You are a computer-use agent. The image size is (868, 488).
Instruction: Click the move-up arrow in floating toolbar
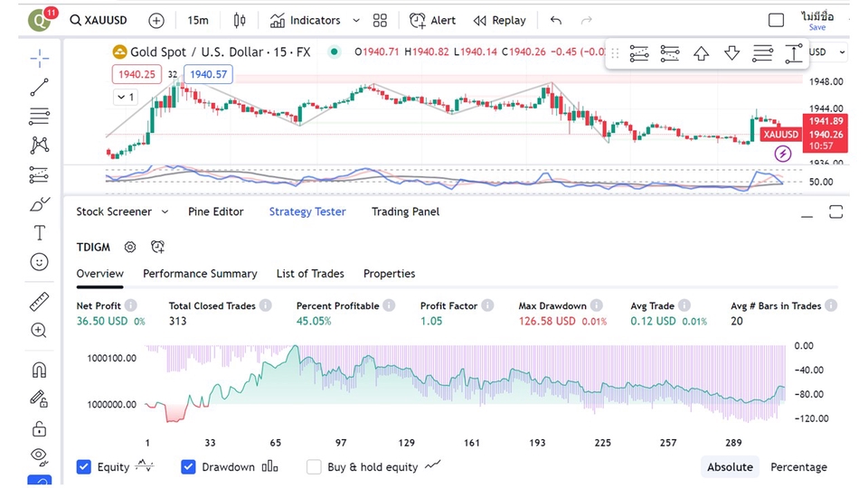point(701,53)
